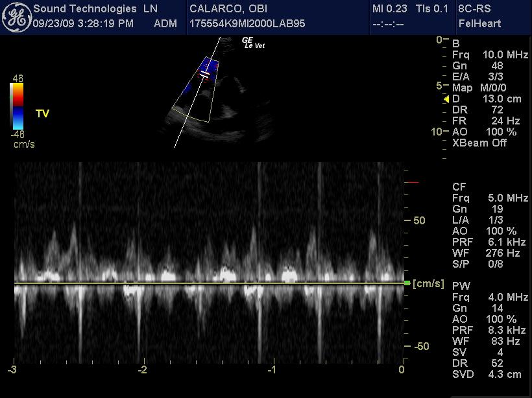The height and width of the screenshot is (398, 532).
Task: Select the PW mode heading
Action: click(460, 286)
